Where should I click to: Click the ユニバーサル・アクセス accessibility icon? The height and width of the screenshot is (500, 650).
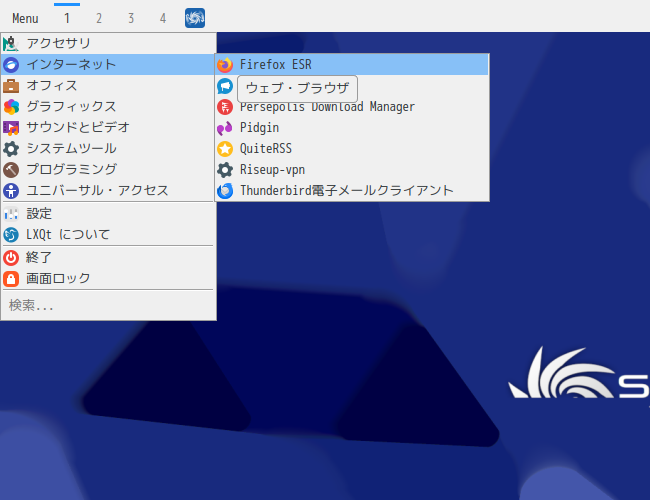point(11,191)
